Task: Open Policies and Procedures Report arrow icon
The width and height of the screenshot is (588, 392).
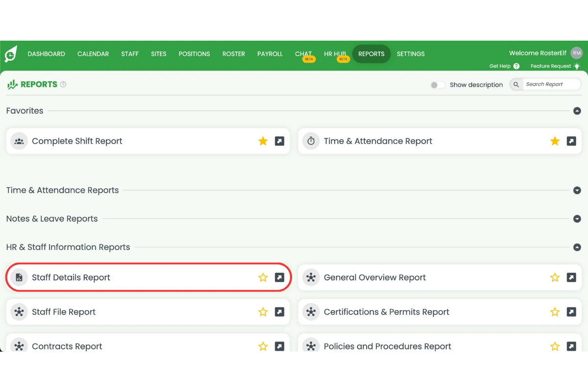Action: click(x=571, y=346)
